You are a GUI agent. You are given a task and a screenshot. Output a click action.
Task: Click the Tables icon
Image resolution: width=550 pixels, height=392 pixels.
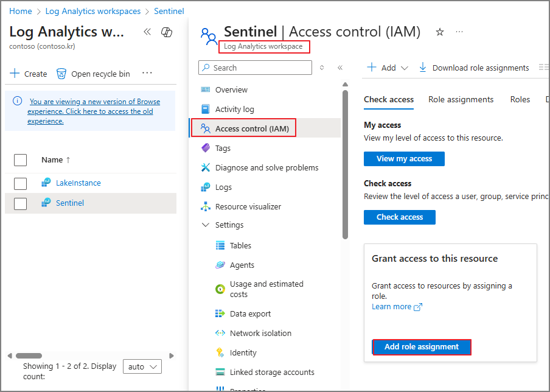(x=220, y=245)
